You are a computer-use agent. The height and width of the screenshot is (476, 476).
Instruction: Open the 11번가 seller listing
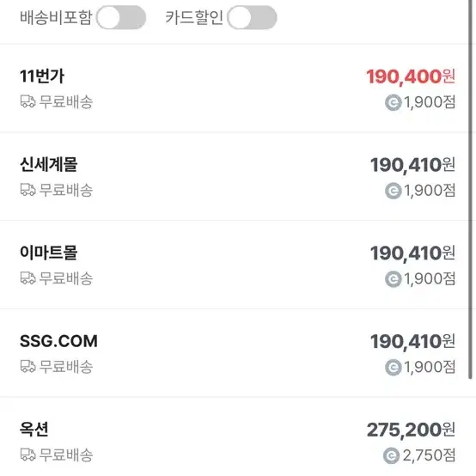(42, 76)
